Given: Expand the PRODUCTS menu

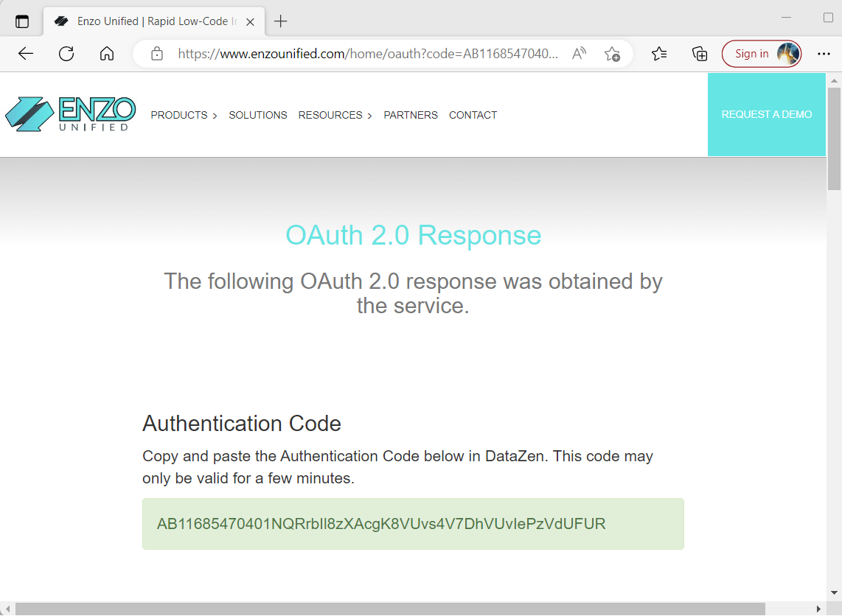Looking at the screenshot, I should (x=184, y=115).
